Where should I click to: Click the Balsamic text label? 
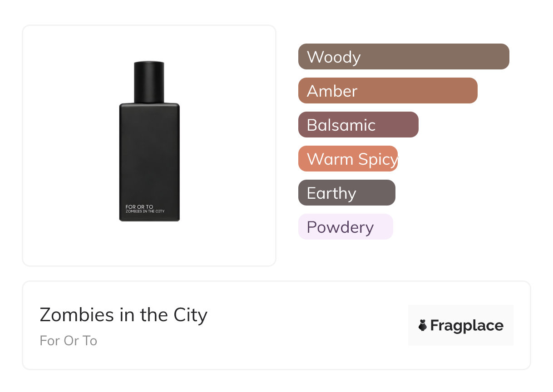341,125
